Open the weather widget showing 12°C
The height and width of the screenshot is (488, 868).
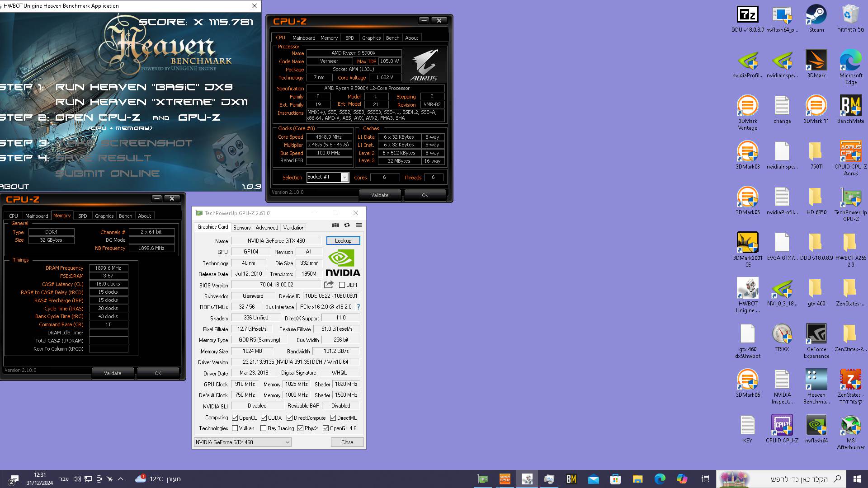pos(158,479)
